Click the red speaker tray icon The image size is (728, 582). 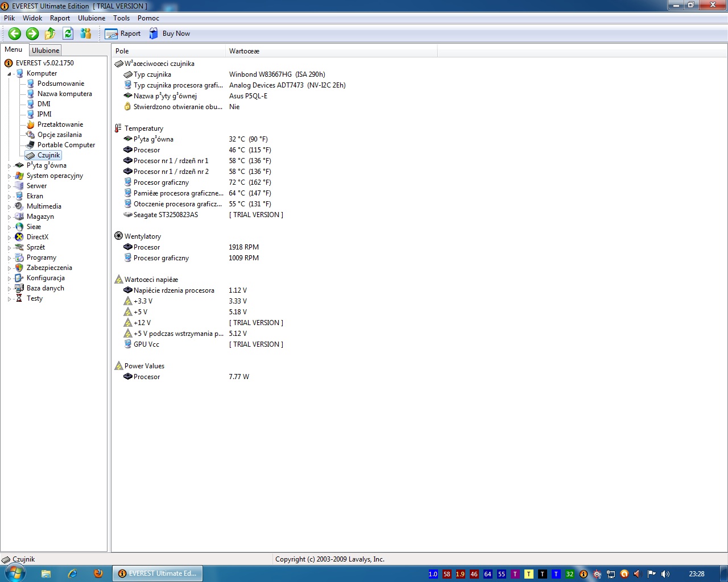[x=638, y=574]
